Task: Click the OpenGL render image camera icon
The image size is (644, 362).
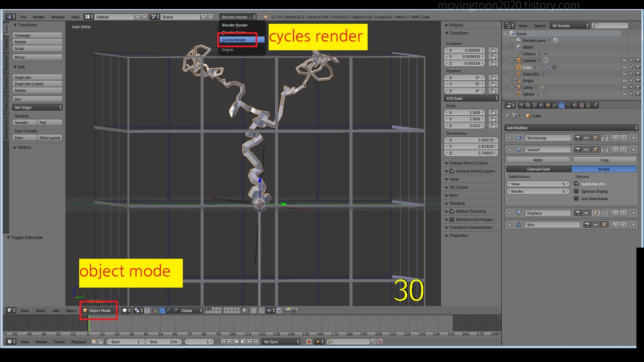Action: (x=287, y=310)
